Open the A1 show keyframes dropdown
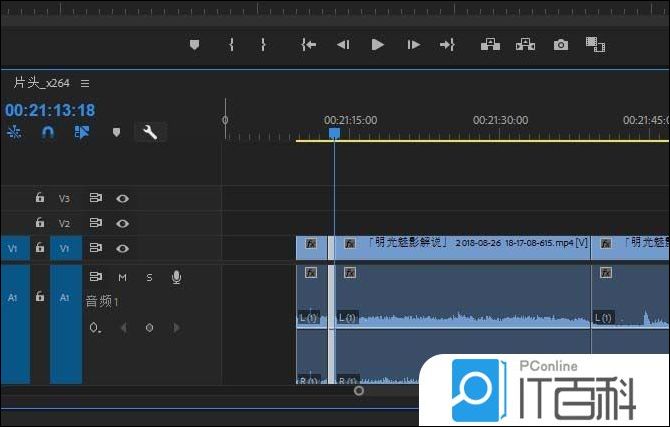 (95, 328)
